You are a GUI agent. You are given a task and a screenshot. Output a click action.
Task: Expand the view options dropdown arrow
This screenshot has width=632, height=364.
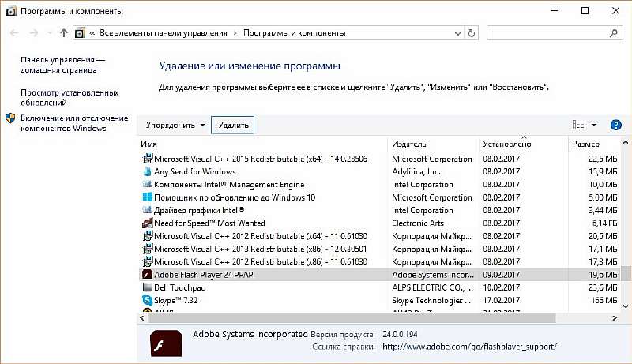[594, 125]
